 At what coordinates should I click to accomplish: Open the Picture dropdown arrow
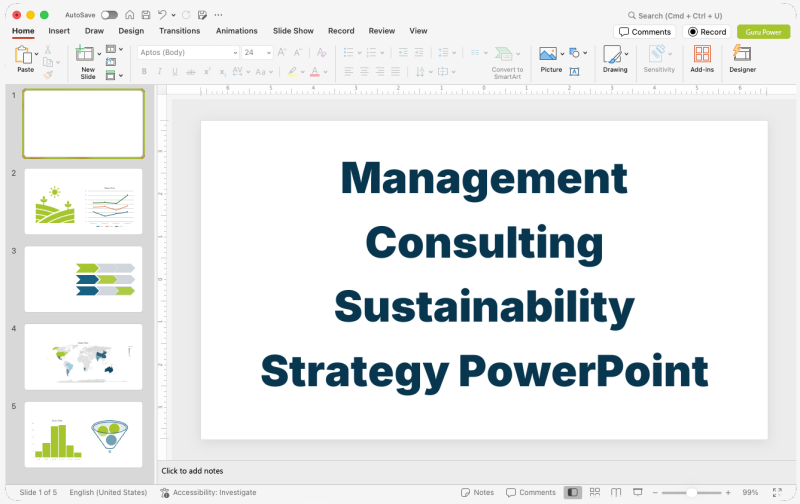pos(562,54)
